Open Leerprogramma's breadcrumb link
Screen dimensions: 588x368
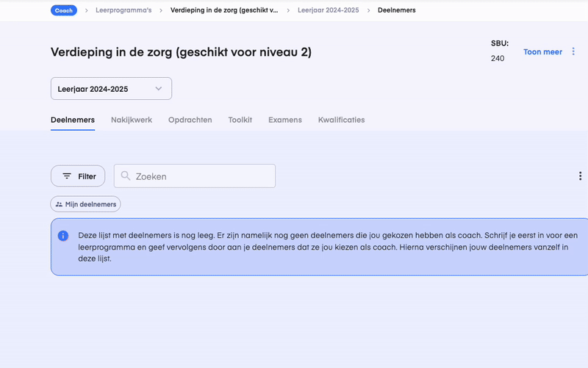[123, 10]
